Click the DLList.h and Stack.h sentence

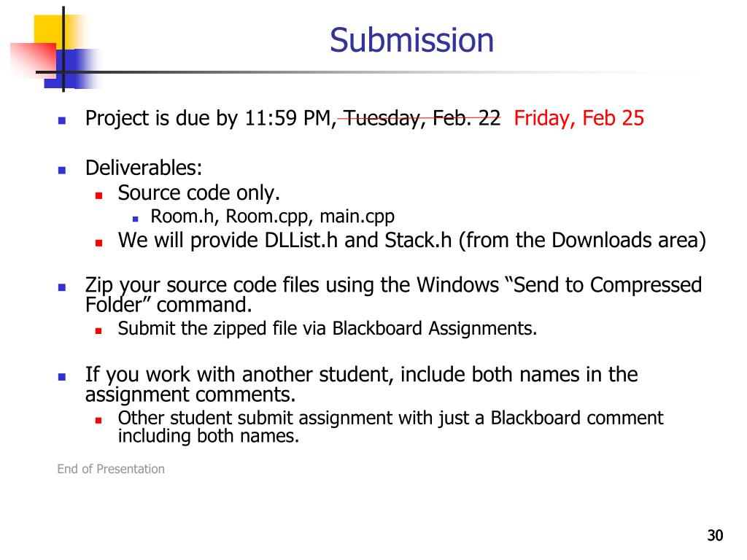[412, 241]
